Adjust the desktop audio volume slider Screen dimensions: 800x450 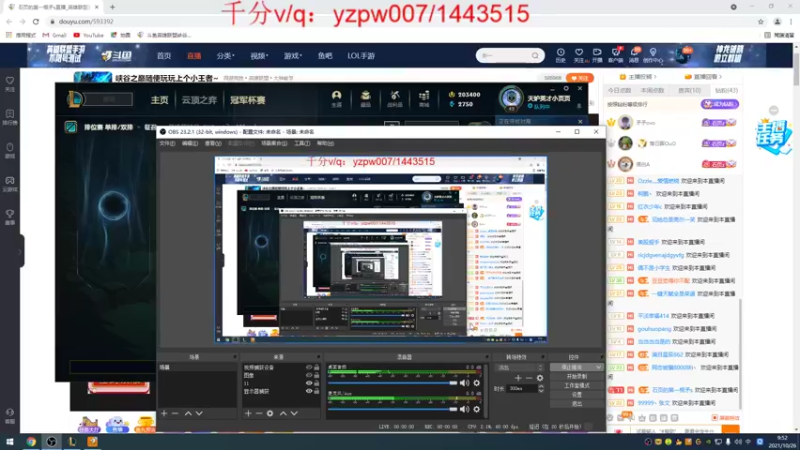pos(392,383)
